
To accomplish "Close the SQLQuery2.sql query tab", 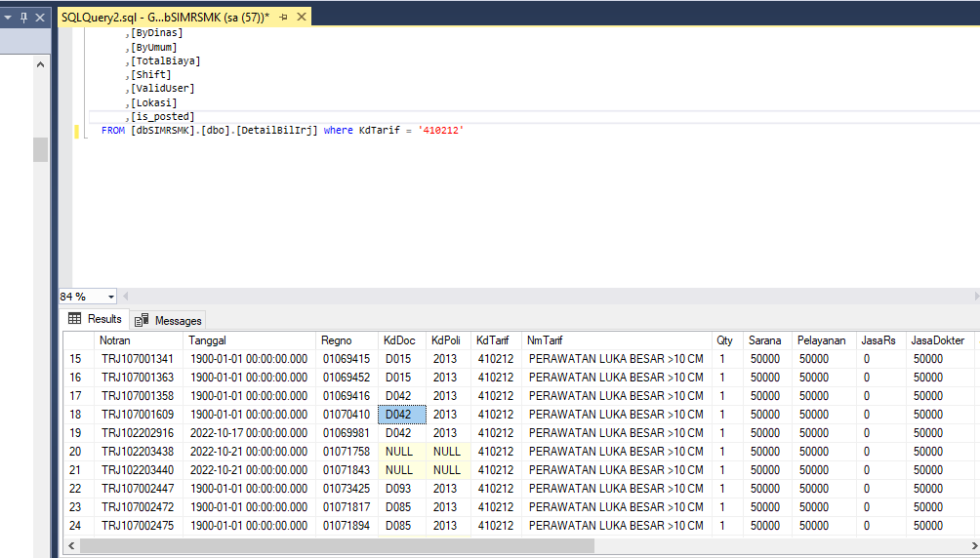I will 300,18.
